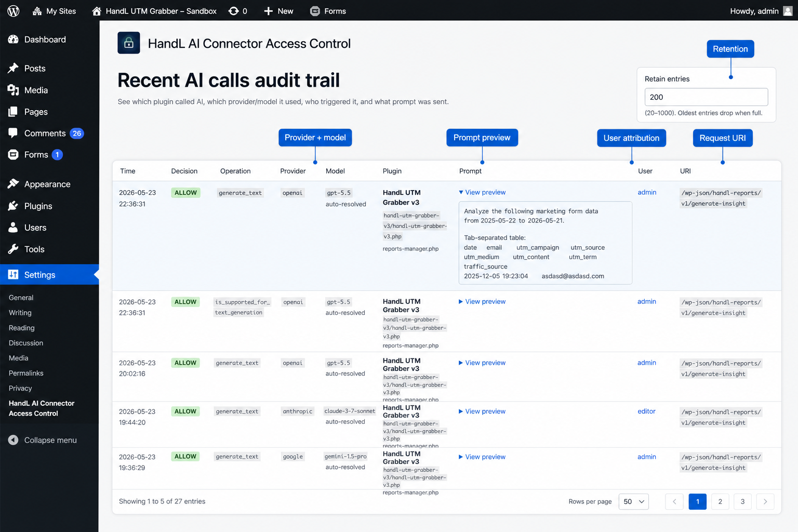The width and height of the screenshot is (798, 532).
Task: Click the Decision column header
Action: pyautogui.click(x=184, y=171)
